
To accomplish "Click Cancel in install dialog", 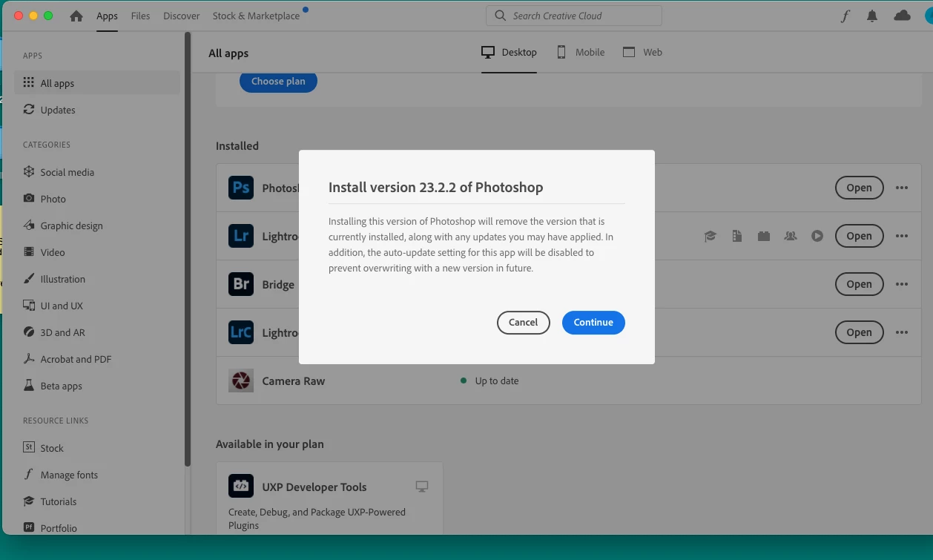I will tap(523, 323).
